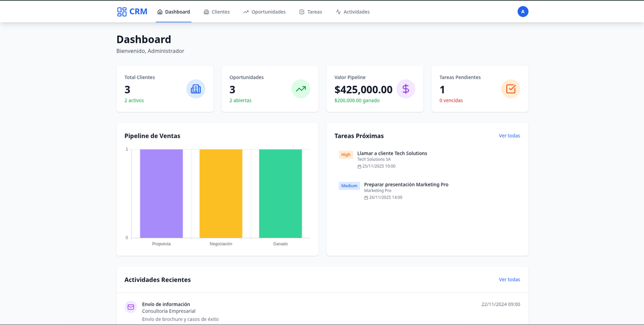The width and height of the screenshot is (644, 325).
Task: Click the trend arrow icon beside Oportunidades
Action: click(x=246, y=12)
